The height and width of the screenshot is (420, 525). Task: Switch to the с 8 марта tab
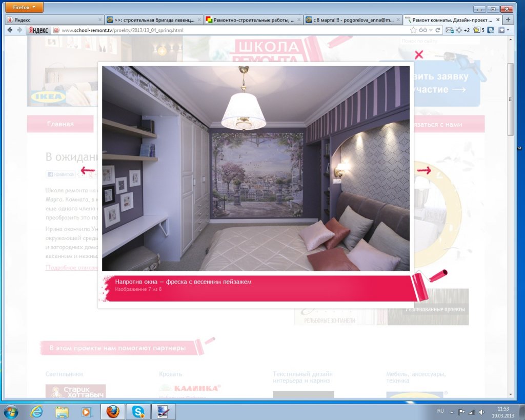353,20
